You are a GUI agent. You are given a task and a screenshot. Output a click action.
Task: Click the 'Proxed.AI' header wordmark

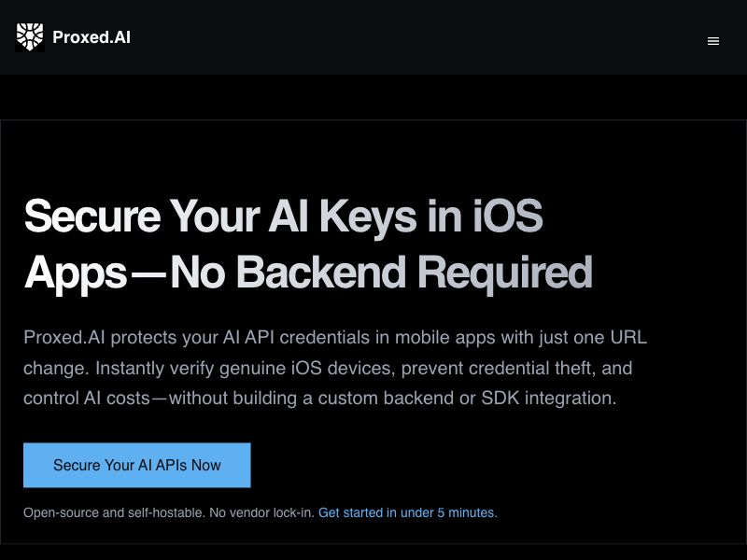pyautogui.click(x=93, y=37)
